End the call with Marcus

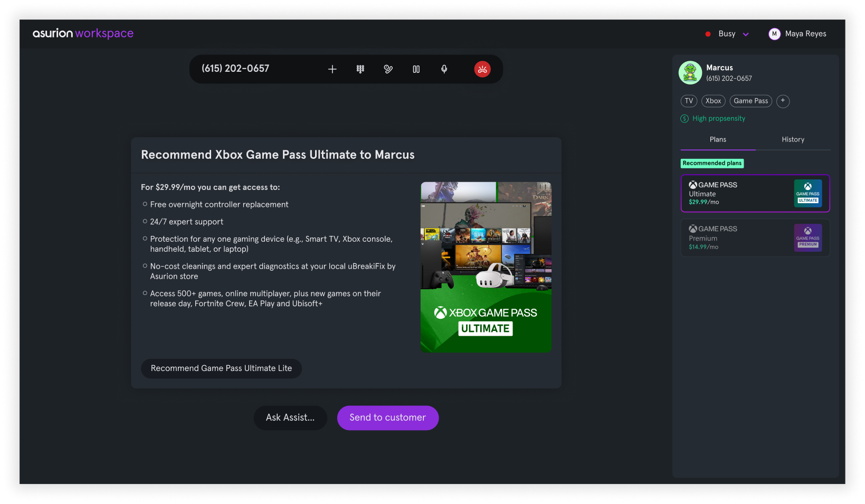482,69
